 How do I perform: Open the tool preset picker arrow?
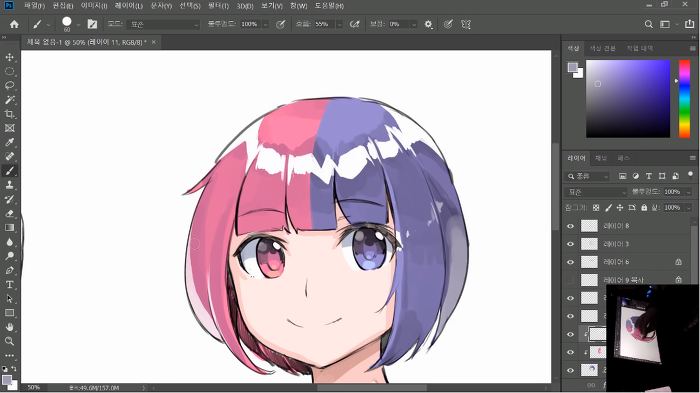tap(48, 25)
